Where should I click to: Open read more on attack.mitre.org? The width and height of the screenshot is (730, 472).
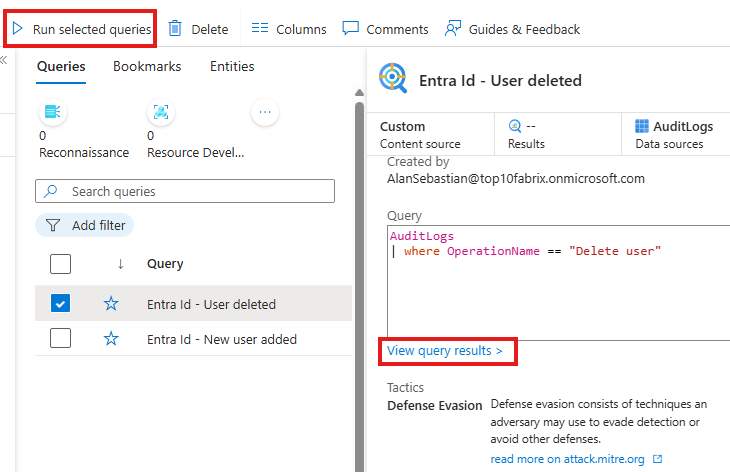[567, 459]
